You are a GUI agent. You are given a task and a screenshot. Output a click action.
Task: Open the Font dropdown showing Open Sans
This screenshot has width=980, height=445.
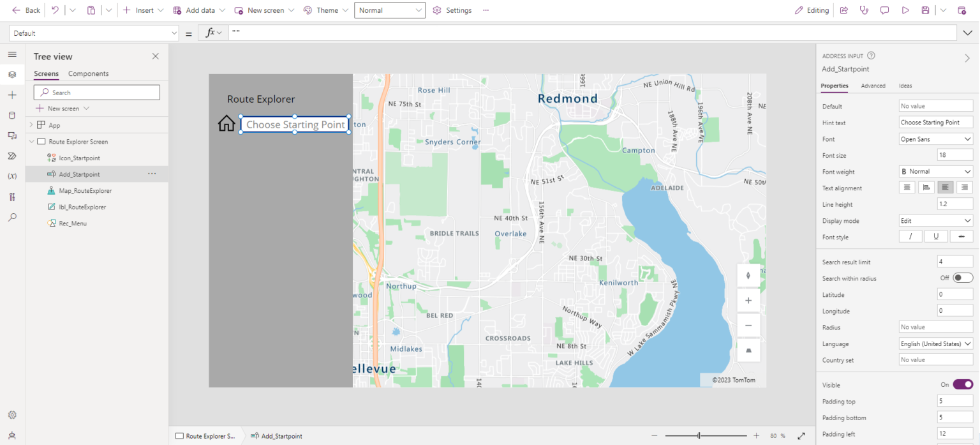tap(935, 139)
